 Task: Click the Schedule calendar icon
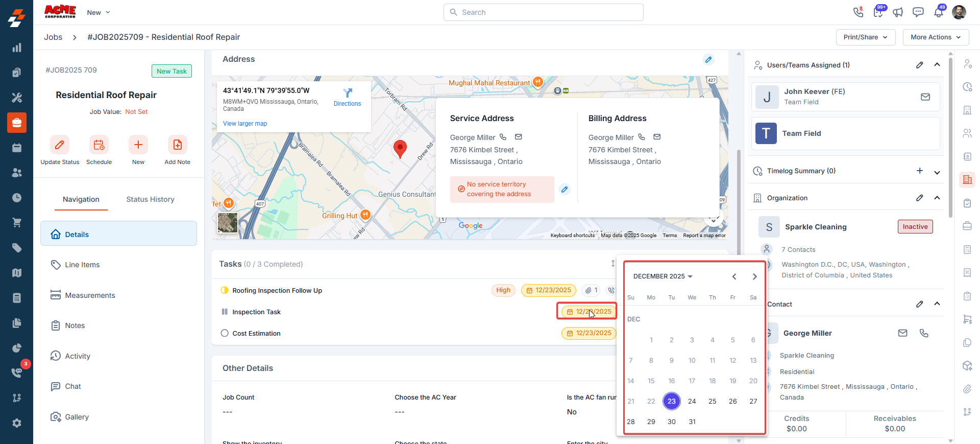(x=99, y=145)
